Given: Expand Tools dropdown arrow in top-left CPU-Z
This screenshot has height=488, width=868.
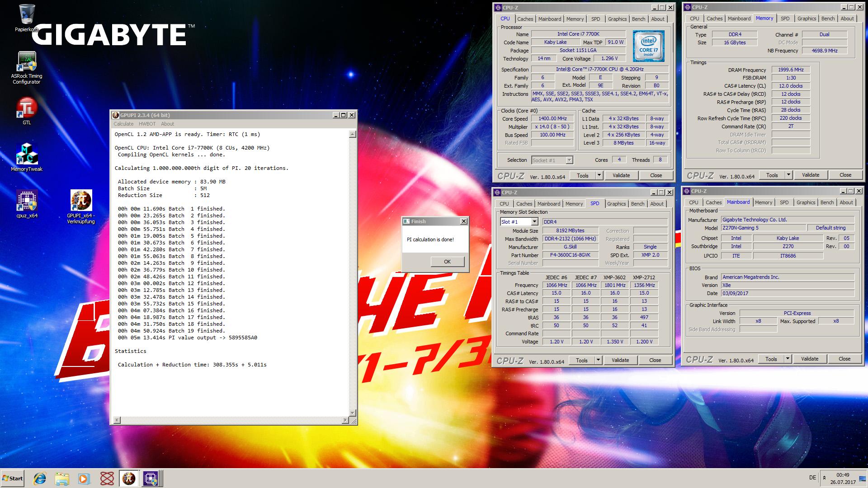Looking at the screenshot, I should [x=599, y=175].
